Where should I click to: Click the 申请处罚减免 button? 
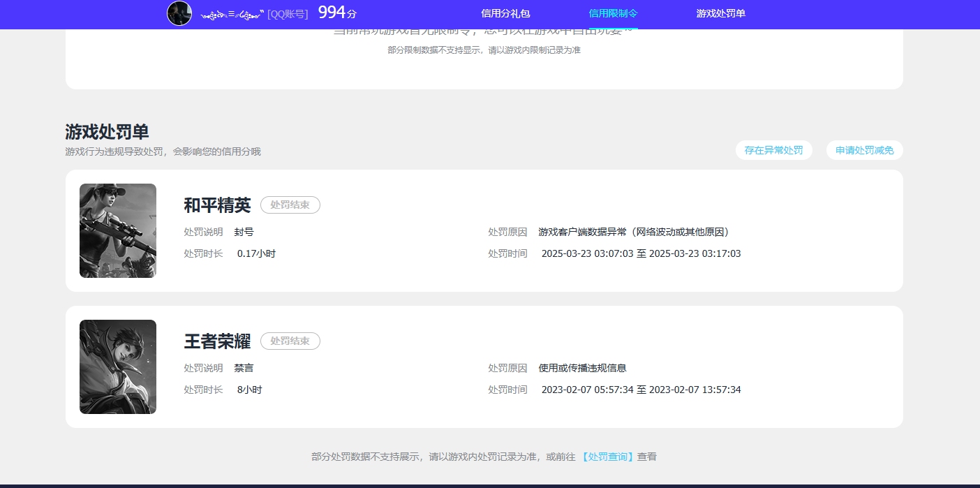[864, 150]
